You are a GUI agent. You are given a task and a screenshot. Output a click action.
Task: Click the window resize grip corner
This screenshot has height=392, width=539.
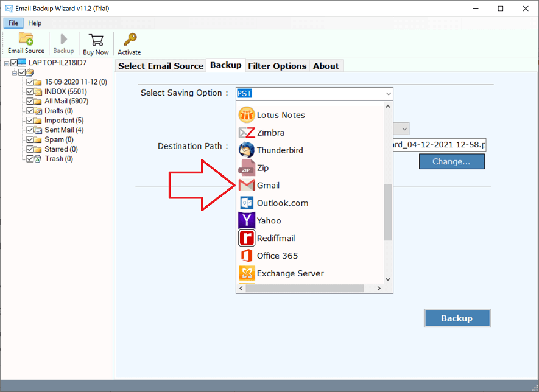coord(535,387)
